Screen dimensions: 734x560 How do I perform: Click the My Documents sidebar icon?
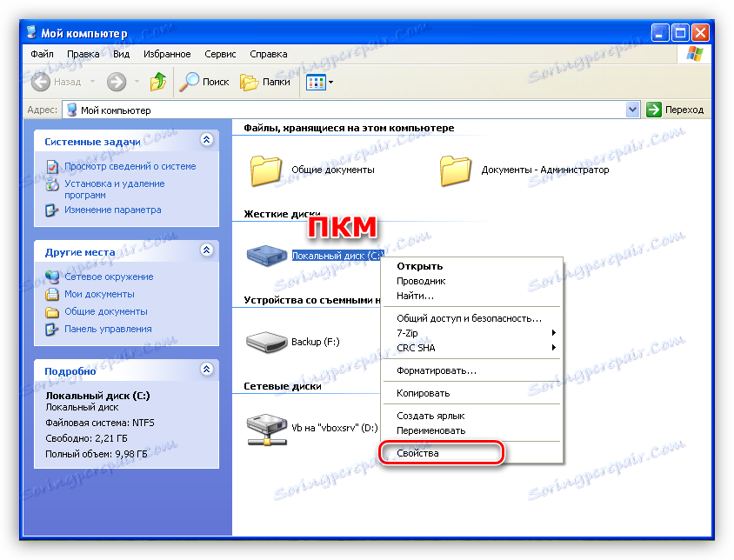[51, 295]
